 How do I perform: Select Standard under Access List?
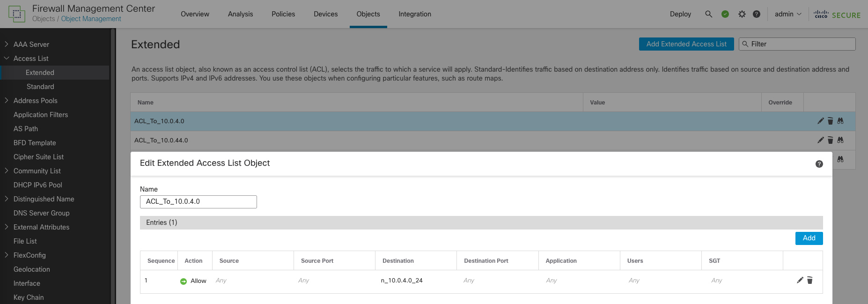point(40,87)
